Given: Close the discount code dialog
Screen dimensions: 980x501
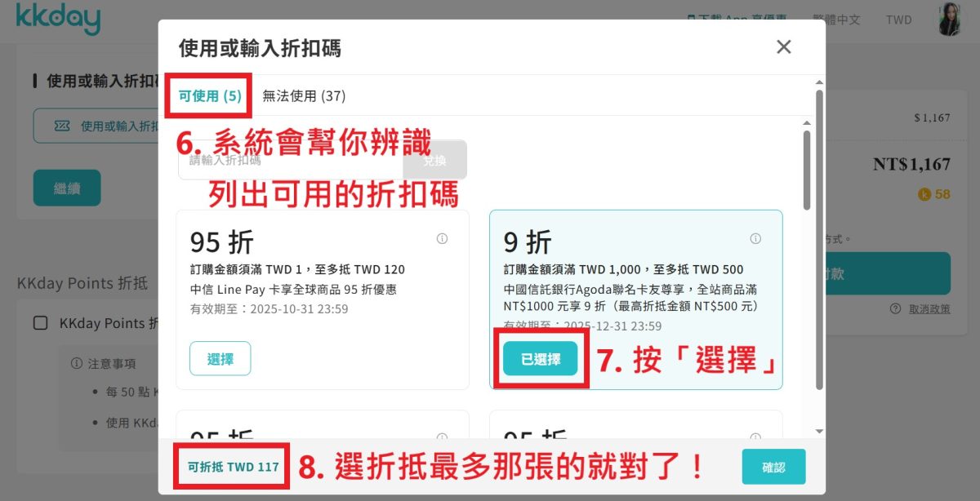Looking at the screenshot, I should 783,47.
